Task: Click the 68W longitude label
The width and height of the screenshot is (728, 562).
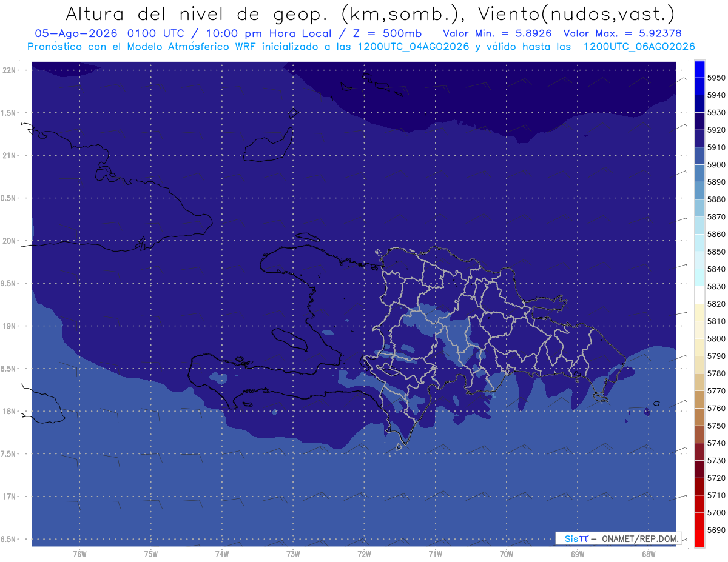Action: [x=648, y=554]
